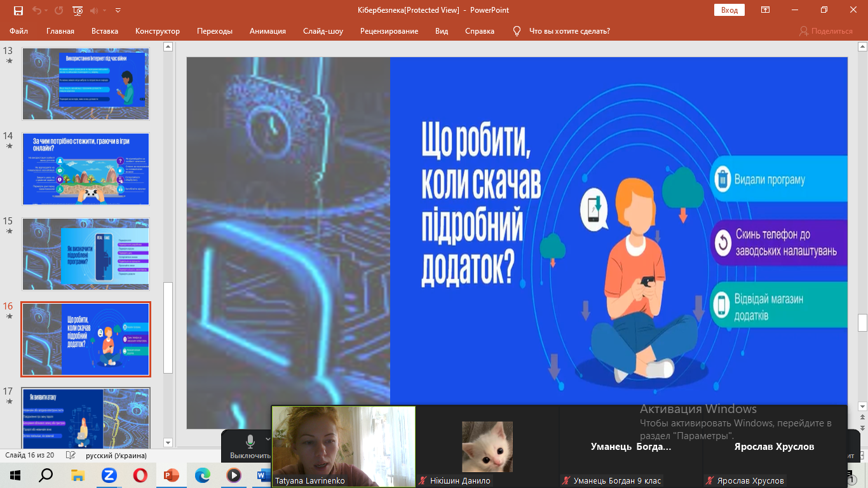Open Zoom microphone options chevron
868x488 pixels.
coord(268,439)
